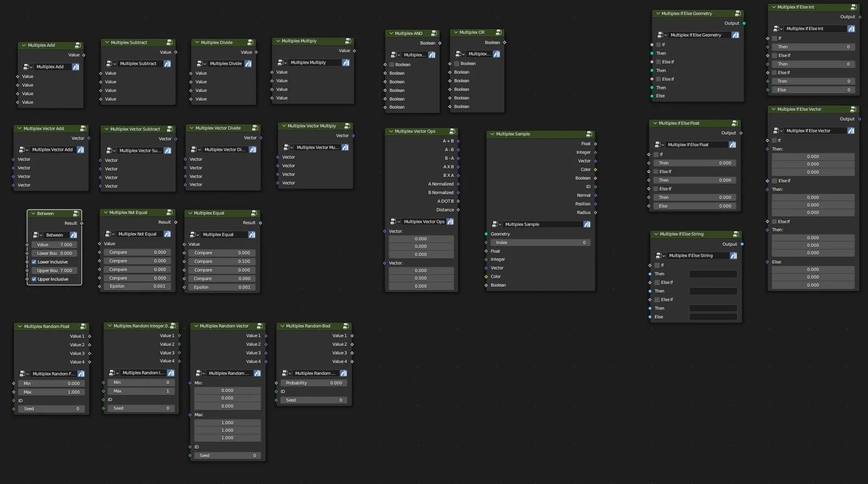Viewport: 868px width, 484px height.
Task: Uncheck the Lower Inclusive checkbox
Action: coord(34,262)
